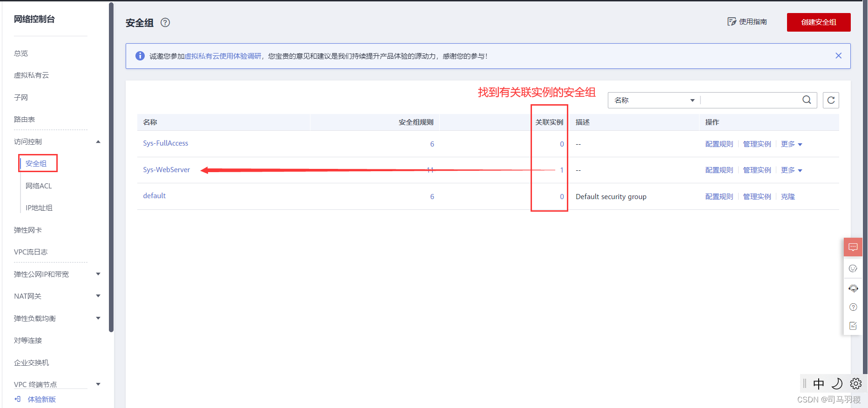
Task: Go to 弹性网卡 in sidebar
Action: coord(28,230)
